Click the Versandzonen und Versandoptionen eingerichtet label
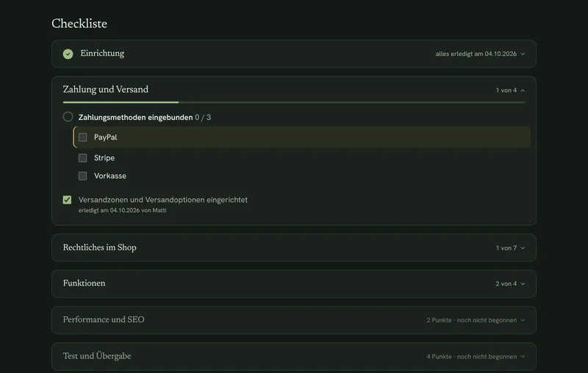Viewport: 588px width, 373px height. point(163,200)
